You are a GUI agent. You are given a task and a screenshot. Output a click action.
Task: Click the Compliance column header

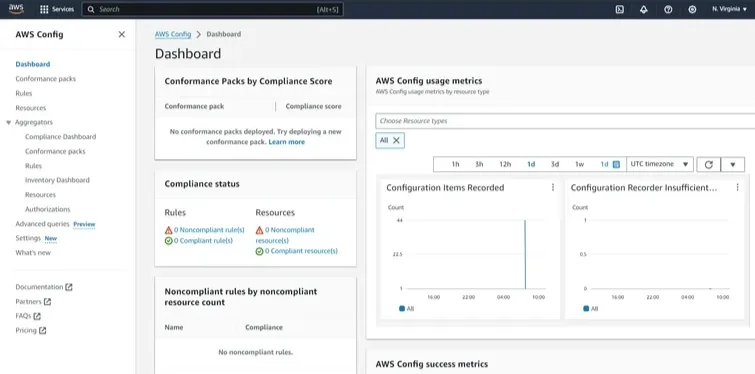(264, 327)
